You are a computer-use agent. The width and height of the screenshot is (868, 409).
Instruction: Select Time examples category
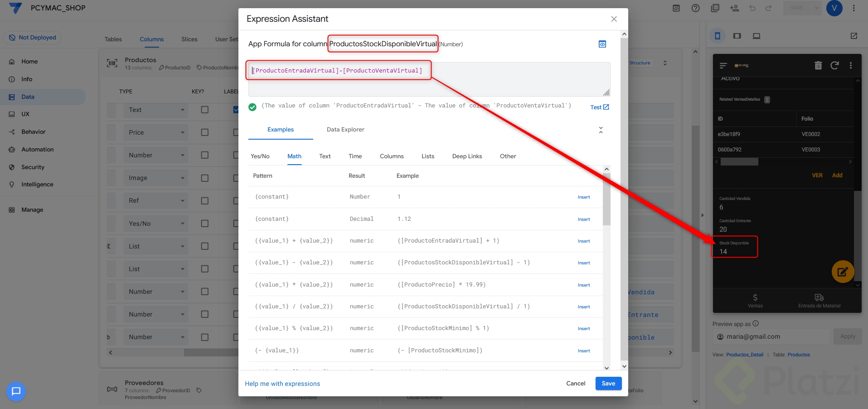point(355,156)
